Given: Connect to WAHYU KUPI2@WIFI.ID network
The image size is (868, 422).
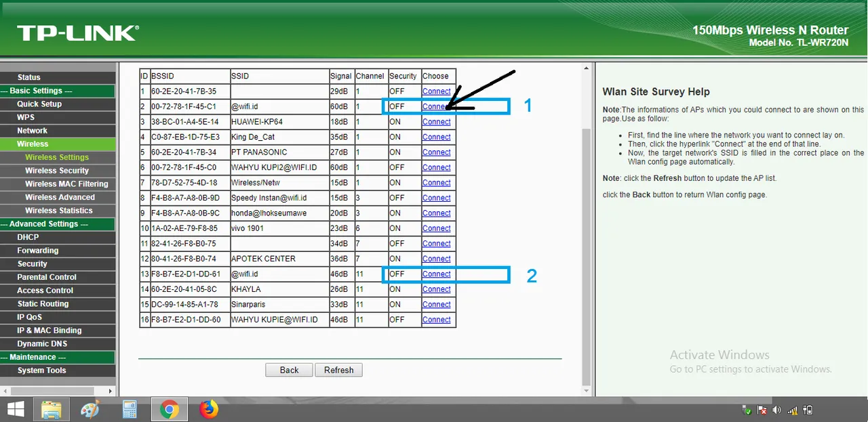Looking at the screenshot, I should pos(436,167).
